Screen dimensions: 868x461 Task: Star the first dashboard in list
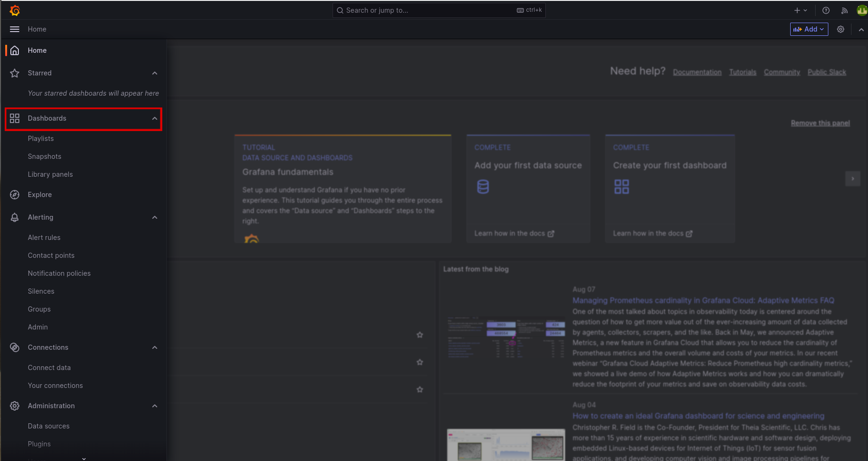(x=420, y=335)
